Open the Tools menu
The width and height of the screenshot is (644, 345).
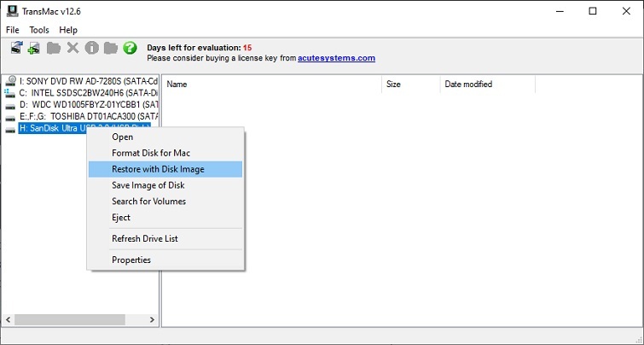click(39, 30)
